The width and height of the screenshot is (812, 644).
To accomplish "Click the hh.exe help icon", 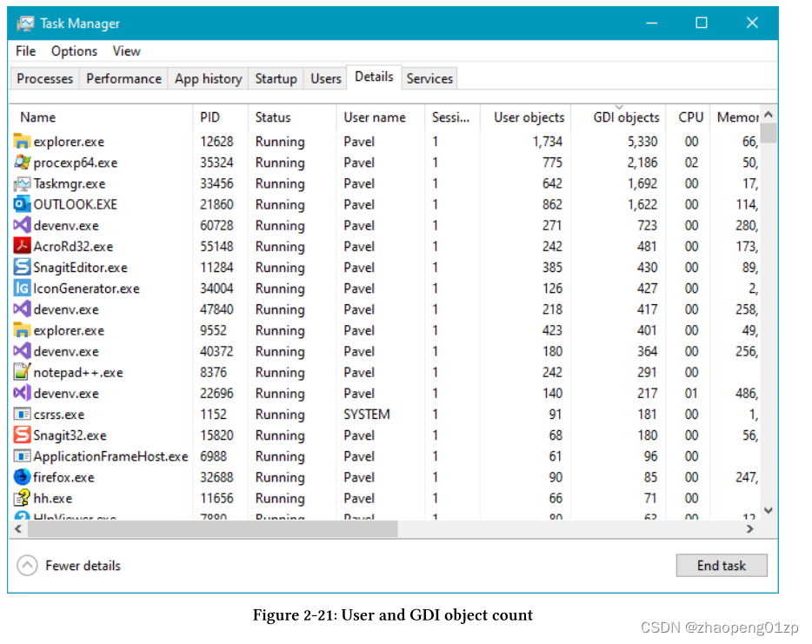I will [x=22, y=498].
